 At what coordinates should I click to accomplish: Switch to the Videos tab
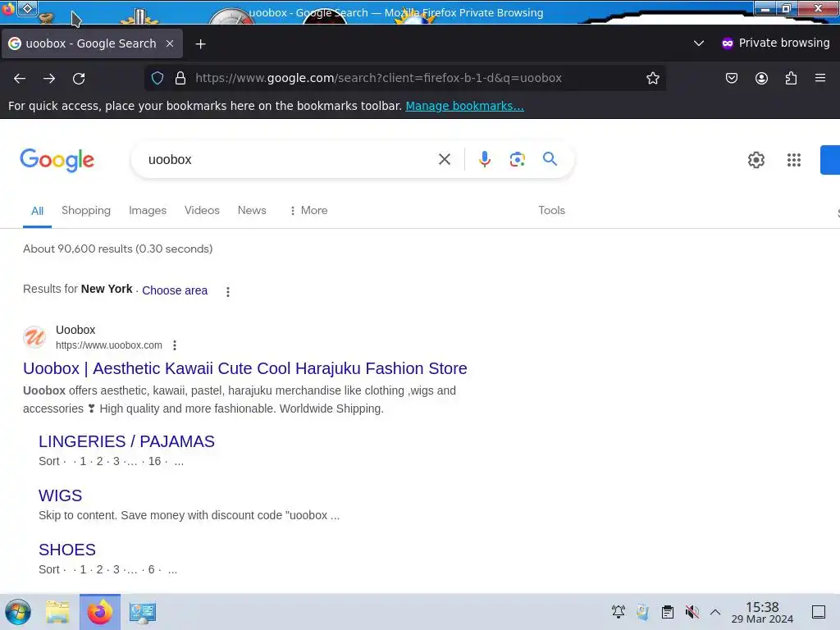click(x=202, y=210)
